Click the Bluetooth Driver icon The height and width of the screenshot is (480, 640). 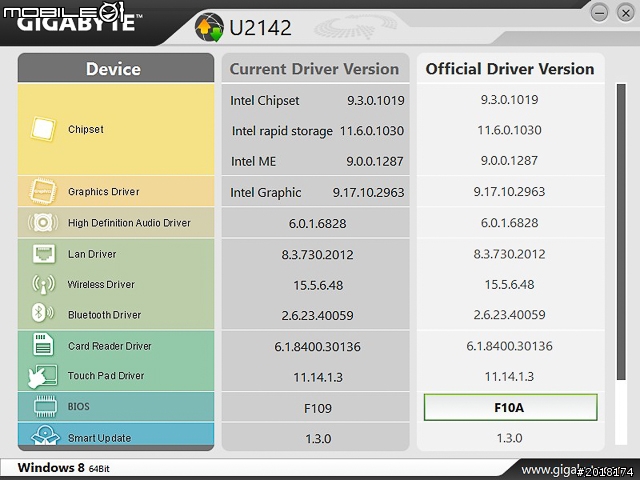point(42,313)
